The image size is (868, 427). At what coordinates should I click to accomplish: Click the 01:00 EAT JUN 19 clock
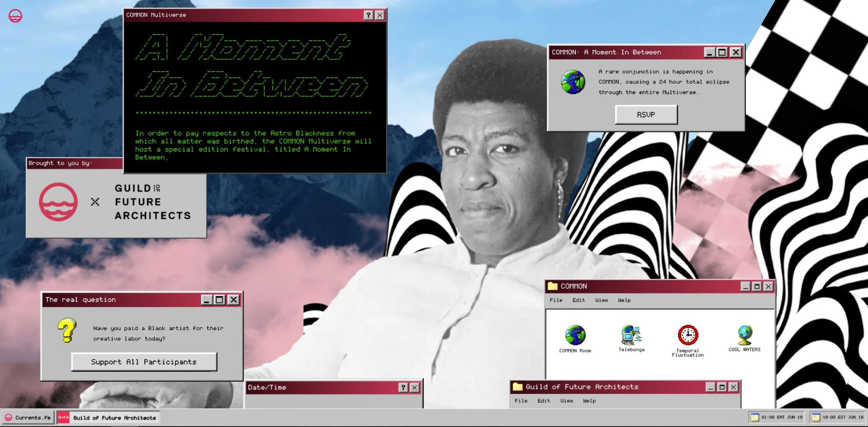(777, 417)
